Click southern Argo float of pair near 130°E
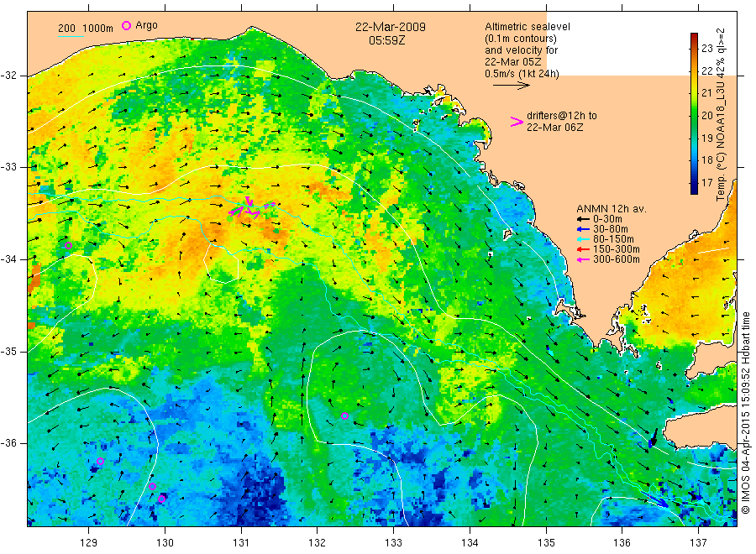Screen dimensions: 756x554 (162, 499)
